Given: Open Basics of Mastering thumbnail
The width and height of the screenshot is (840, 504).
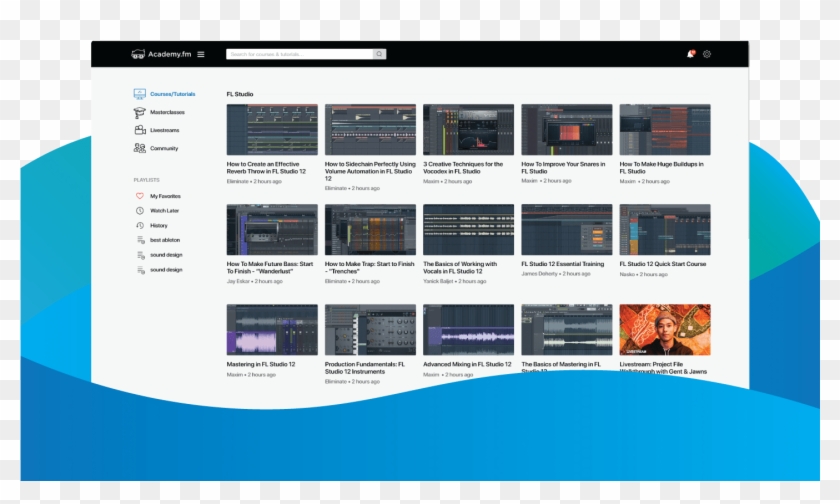Looking at the screenshot, I should pyautogui.click(x=567, y=329).
